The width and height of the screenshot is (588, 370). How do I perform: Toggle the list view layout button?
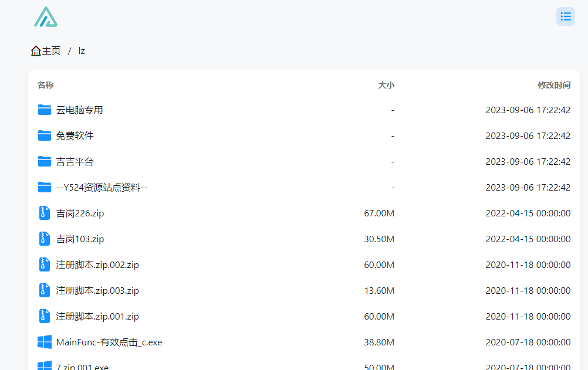566,16
